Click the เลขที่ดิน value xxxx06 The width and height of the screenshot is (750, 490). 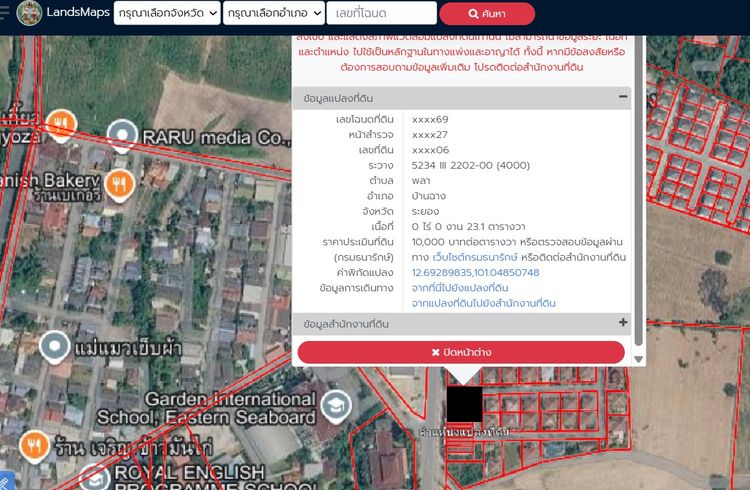coord(430,150)
